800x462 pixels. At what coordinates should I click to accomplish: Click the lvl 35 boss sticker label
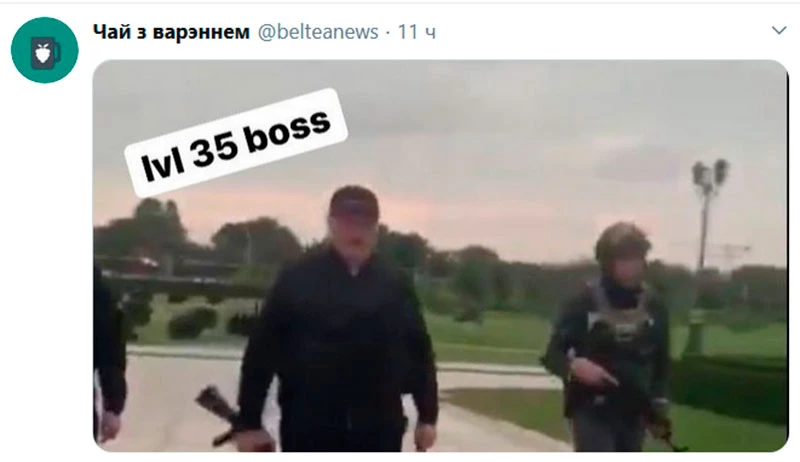click(x=236, y=143)
